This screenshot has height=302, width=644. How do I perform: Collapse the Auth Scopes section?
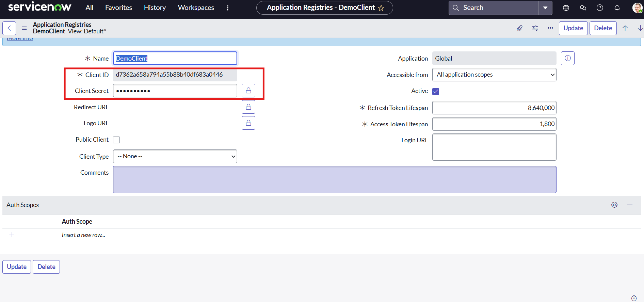(x=630, y=205)
